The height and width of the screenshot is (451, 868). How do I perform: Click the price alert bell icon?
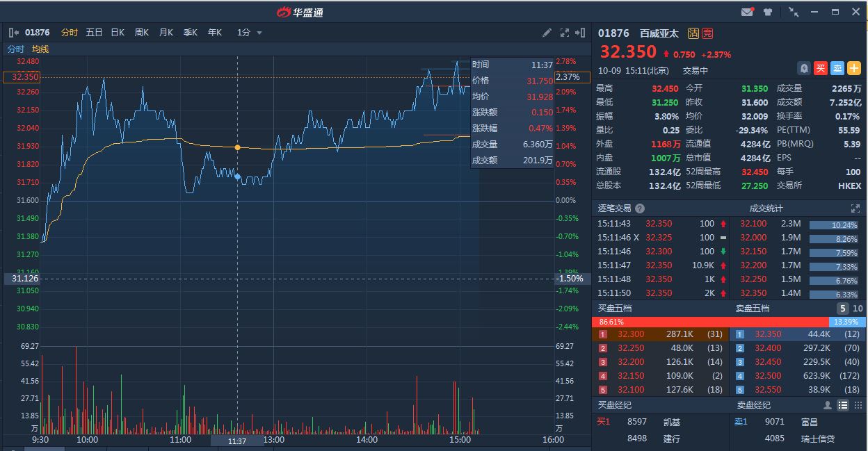tap(803, 68)
